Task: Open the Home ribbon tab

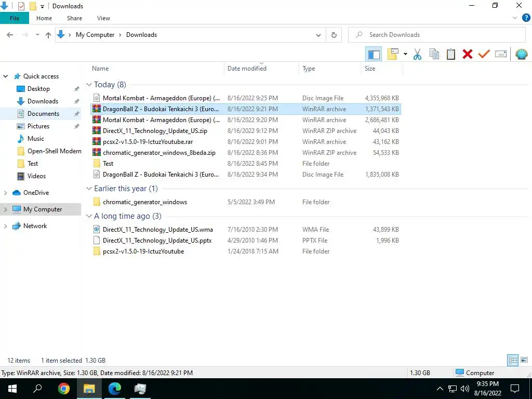Action: tap(44, 18)
